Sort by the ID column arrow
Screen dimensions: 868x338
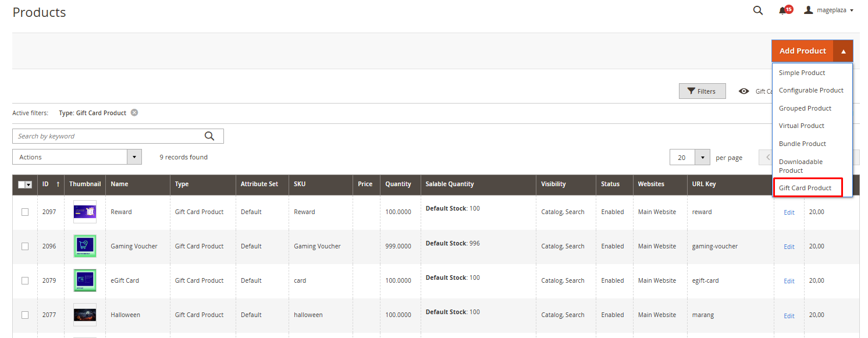click(x=58, y=184)
